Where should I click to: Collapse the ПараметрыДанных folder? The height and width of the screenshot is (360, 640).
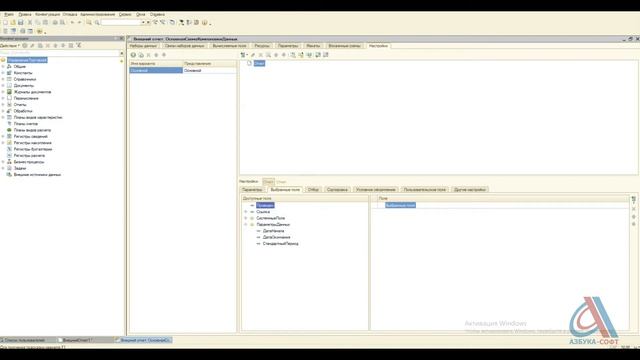tap(246, 224)
